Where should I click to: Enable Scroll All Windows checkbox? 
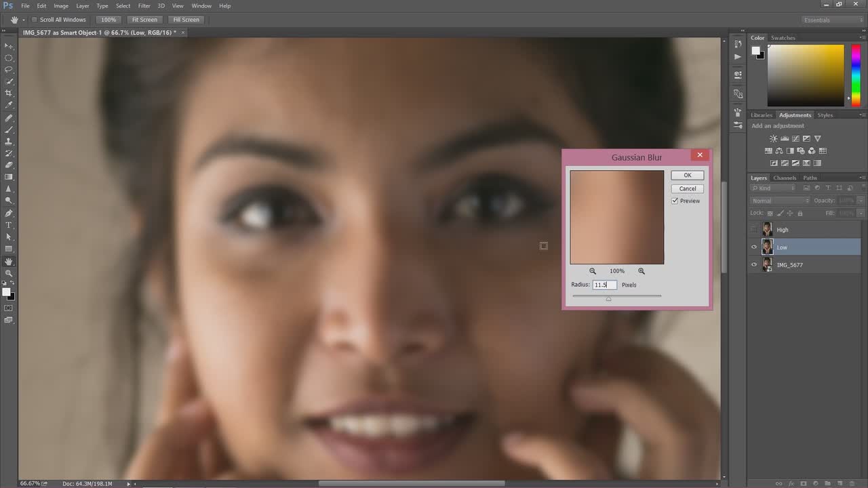[x=35, y=20]
